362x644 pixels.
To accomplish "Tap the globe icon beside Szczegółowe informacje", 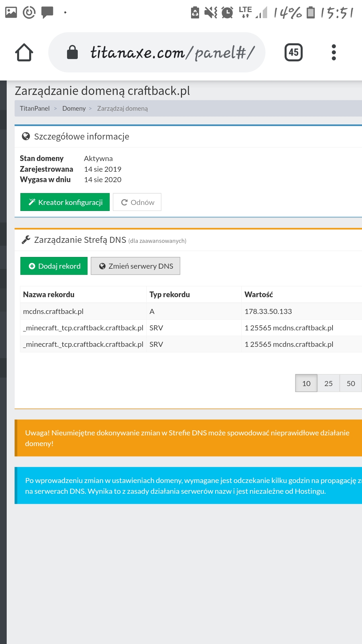I will [x=26, y=136].
